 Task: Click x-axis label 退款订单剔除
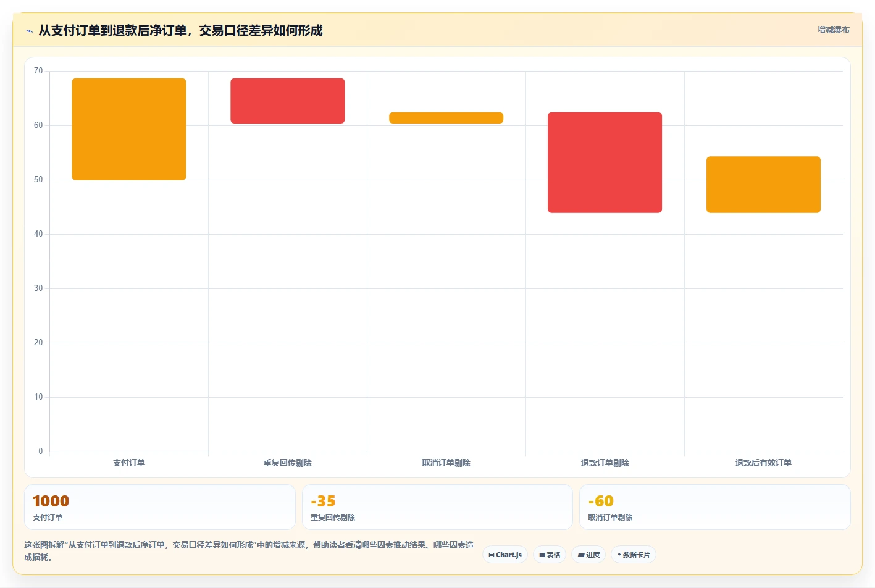coord(605,463)
